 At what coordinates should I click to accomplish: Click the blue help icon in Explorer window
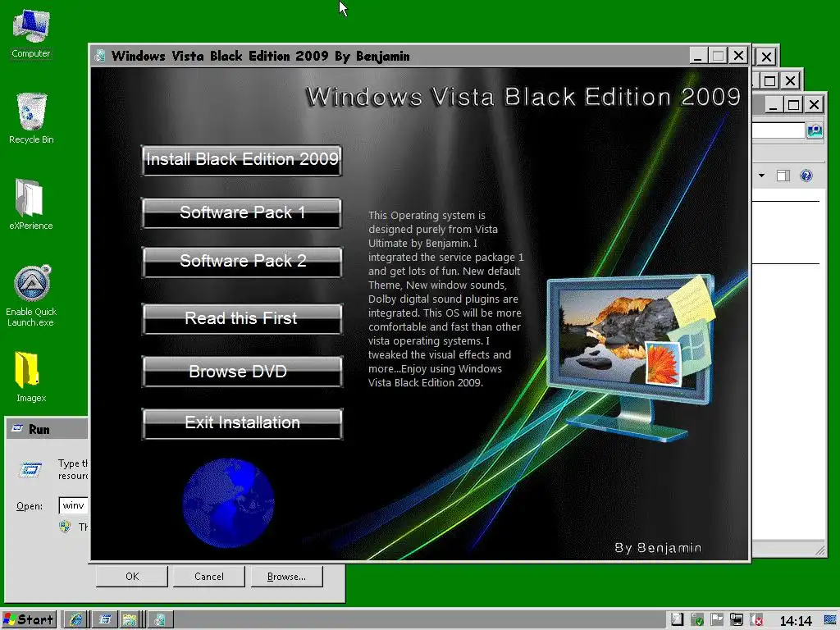(806, 176)
